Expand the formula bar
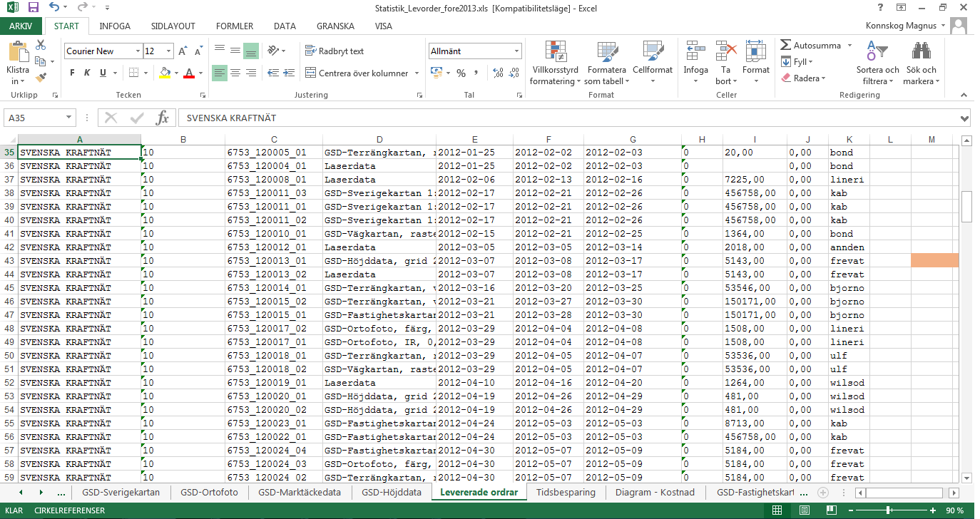 pyautogui.click(x=965, y=118)
